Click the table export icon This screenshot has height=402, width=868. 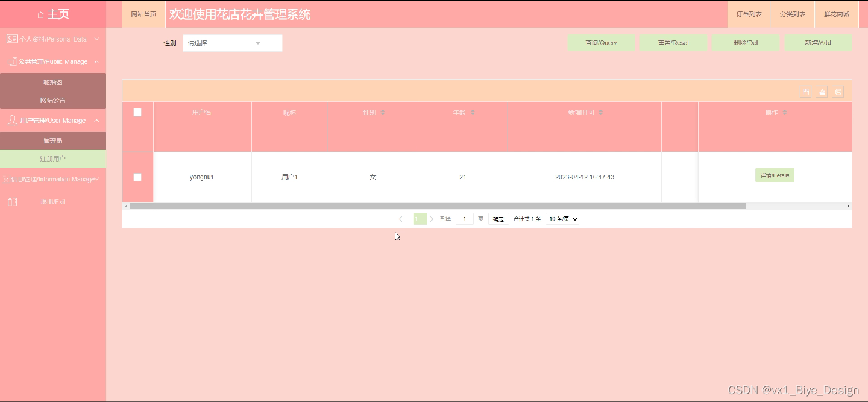(x=822, y=92)
